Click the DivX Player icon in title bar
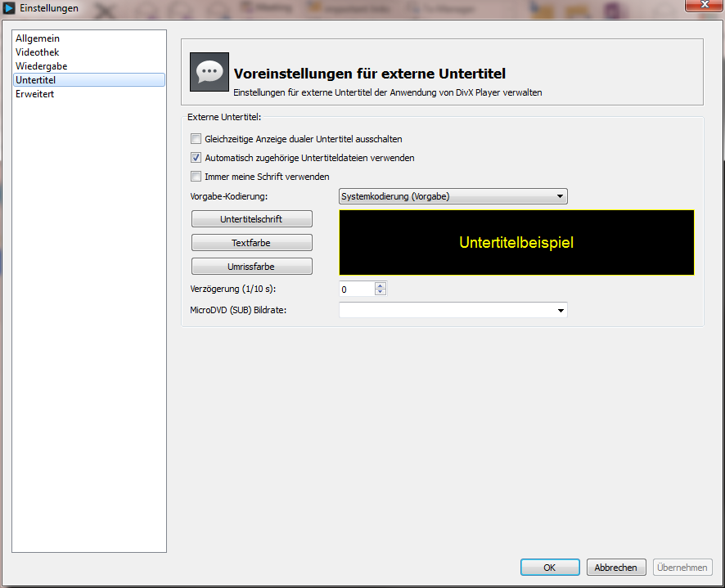 tap(9, 8)
